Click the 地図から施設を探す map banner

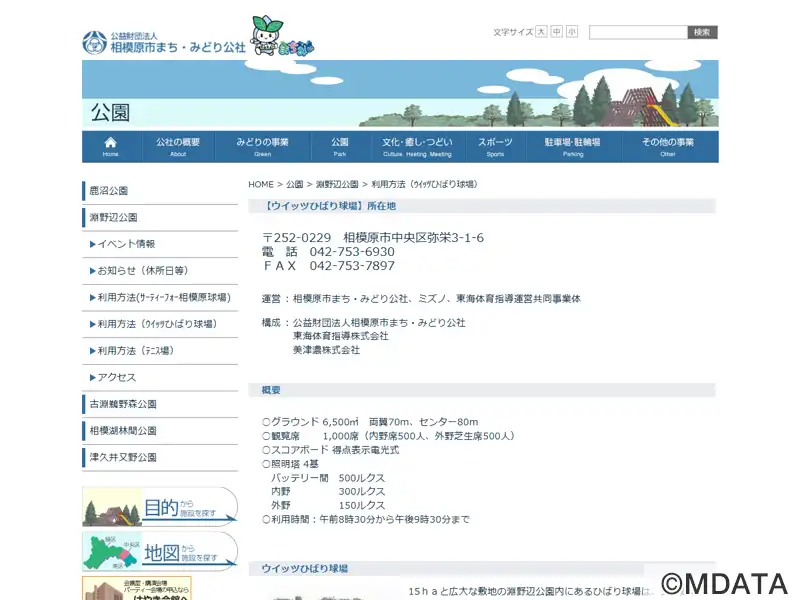coord(160,551)
